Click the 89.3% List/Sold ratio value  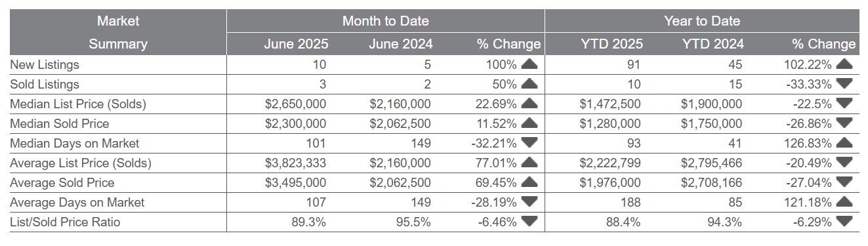coord(308,222)
